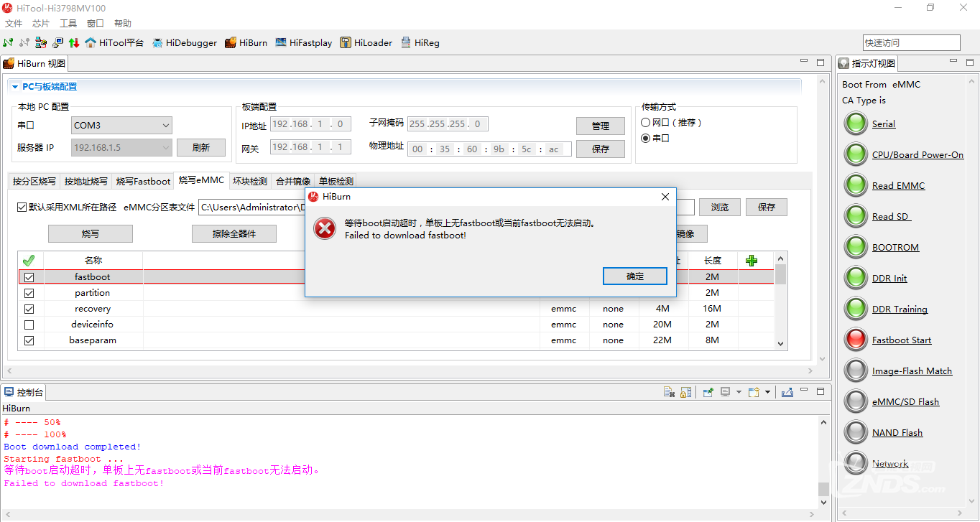Switch to 单板检测 tab
The height and width of the screenshot is (522, 980).
[336, 182]
